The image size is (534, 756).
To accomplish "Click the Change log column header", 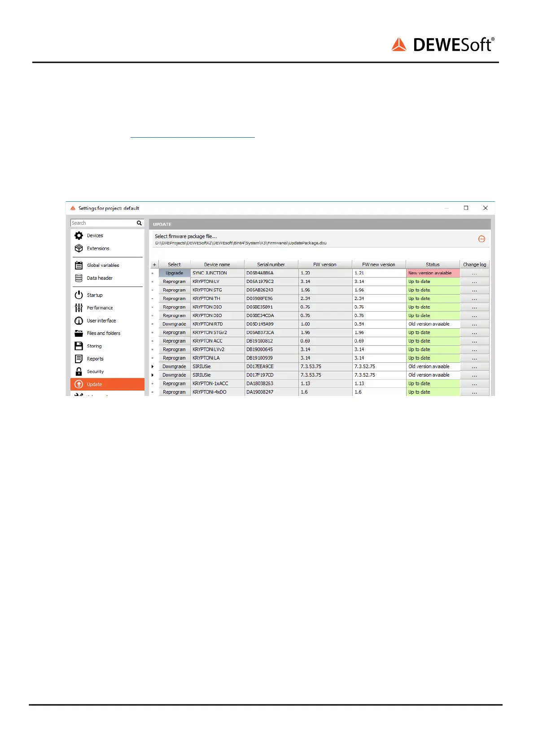I will tap(474, 265).
